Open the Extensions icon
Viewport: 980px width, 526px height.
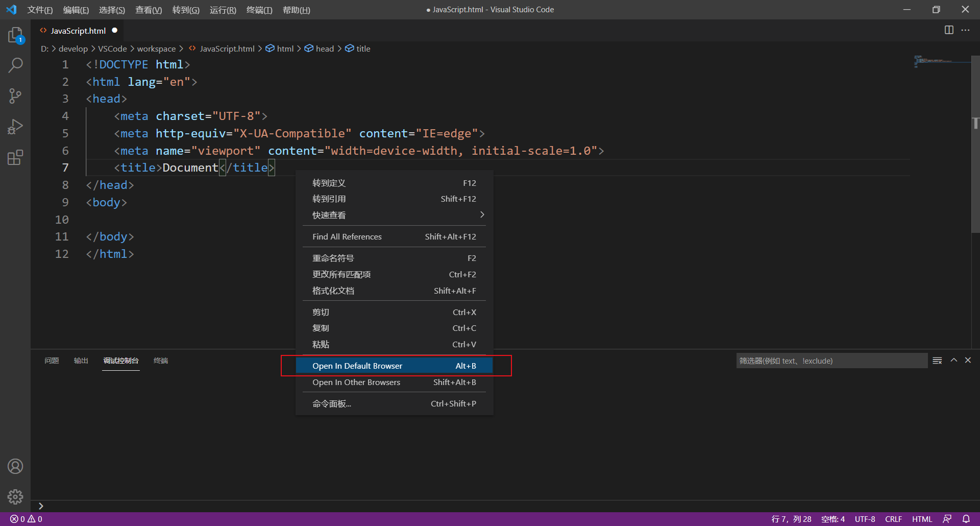(x=15, y=157)
